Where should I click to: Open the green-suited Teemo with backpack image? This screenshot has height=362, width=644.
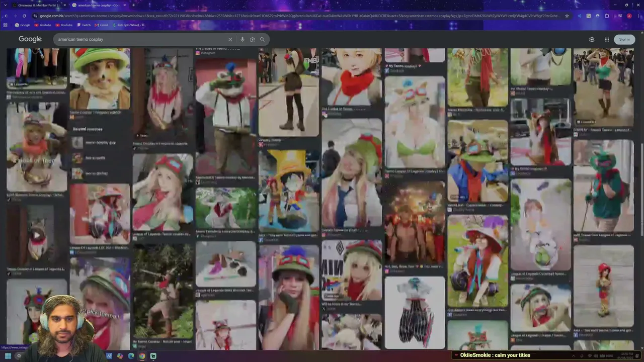[x=603, y=186]
